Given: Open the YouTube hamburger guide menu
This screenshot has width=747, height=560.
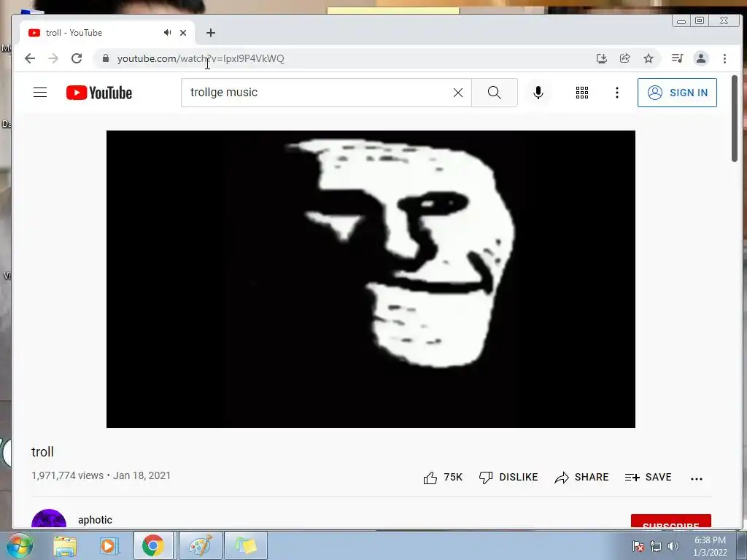Looking at the screenshot, I should pos(40,93).
